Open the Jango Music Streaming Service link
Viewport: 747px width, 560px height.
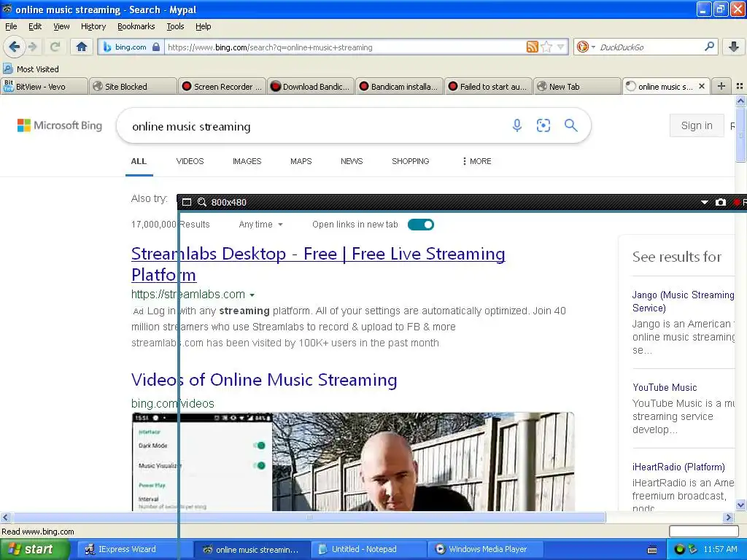pos(683,301)
